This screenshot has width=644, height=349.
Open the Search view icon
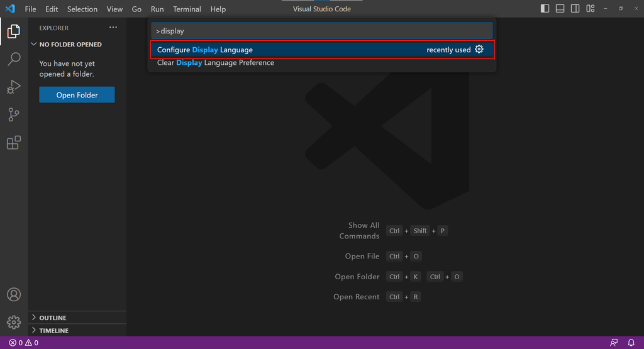point(14,59)
